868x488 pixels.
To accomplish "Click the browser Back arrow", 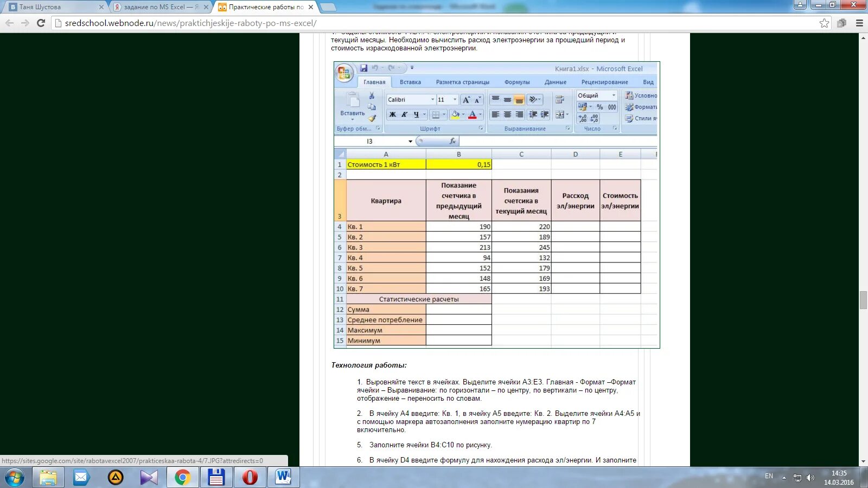I will pos(9,23).
